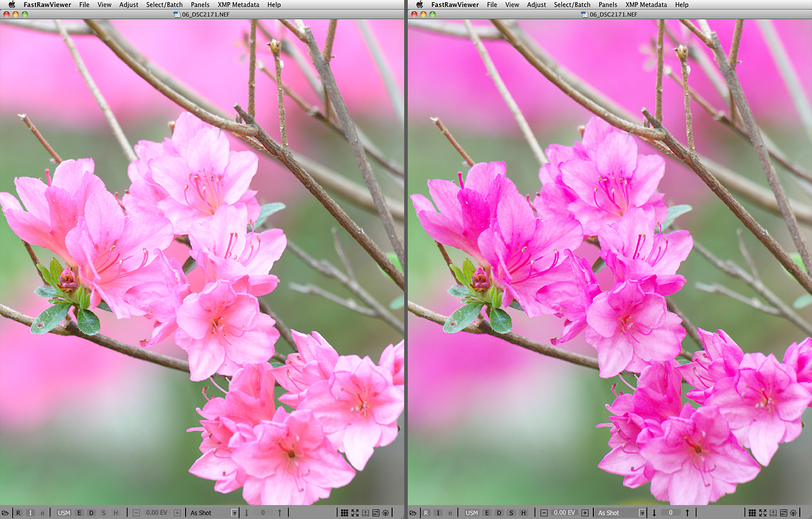
Task: Open settings gear in right window toolbar
Action: [793, 513]
